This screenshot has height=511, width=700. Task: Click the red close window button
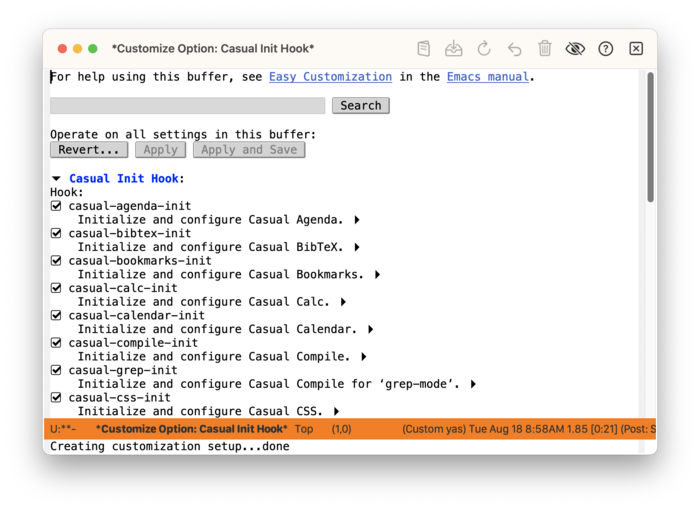62,48
